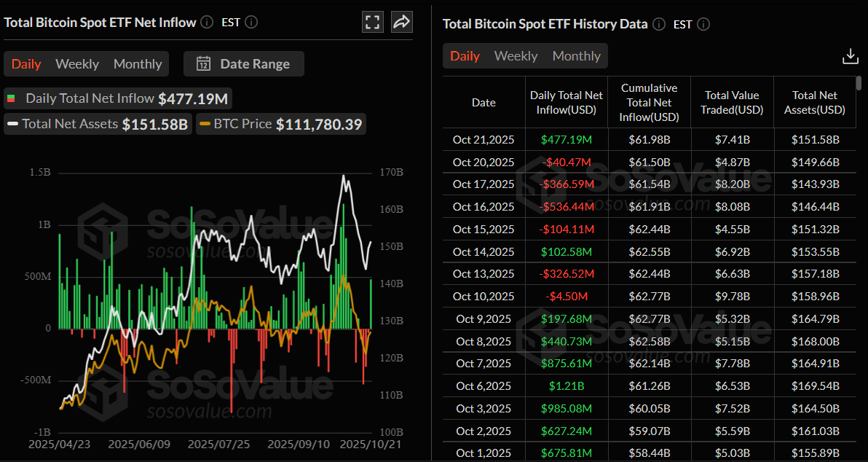Click the share chart icon
Screen dimensions: 868x462
point(401,22)
